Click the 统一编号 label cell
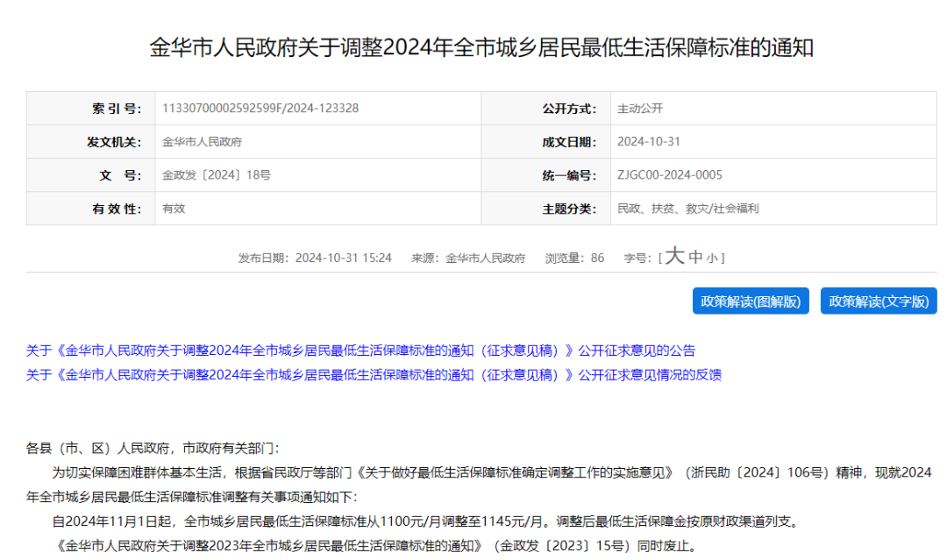Image resolution: width=947 pixels, height=560 pixels. (x=546, y=175)
